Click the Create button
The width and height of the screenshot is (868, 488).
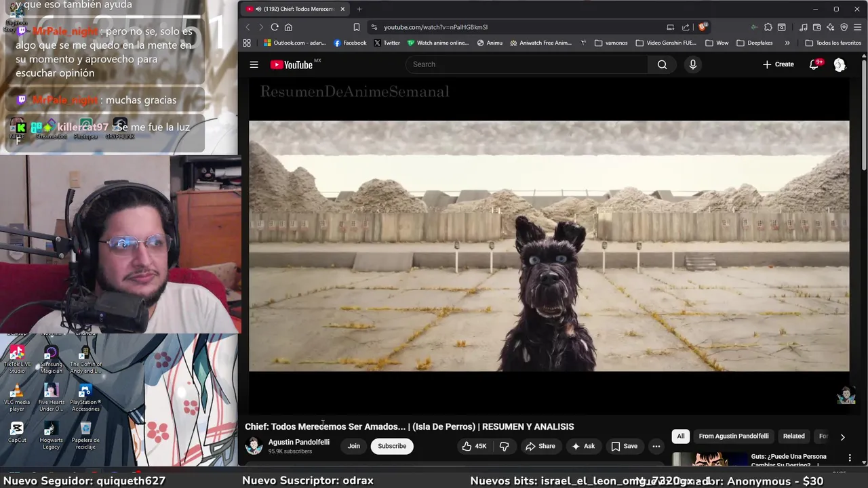[x=778, y=64]
